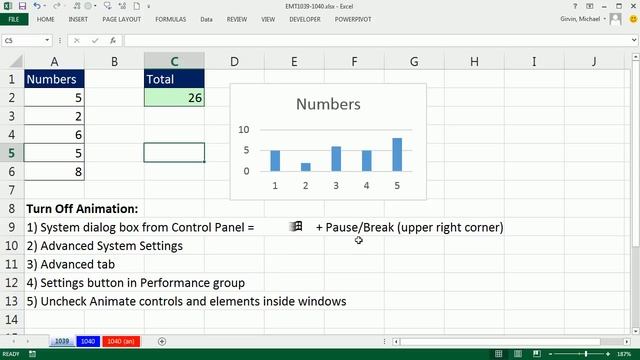Confirm the entry with the check mark icon
The width and height of the screenshot is (640, 360).
pyautogui.click(x=95, y=40)
